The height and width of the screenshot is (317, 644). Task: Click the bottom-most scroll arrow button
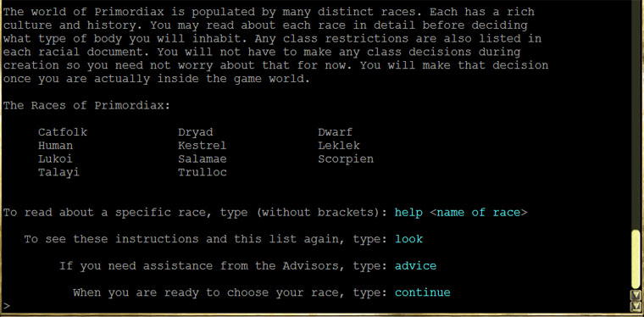click(636, 306)
